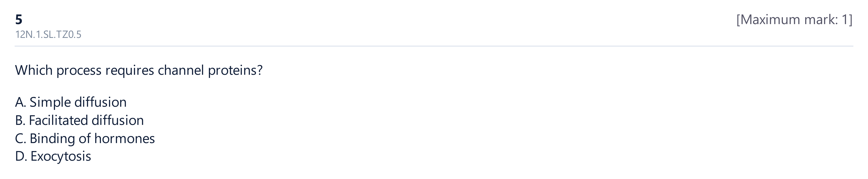The image size is (868, 179).
Task: Pick answer C. Binding of hormones
Action: [x=85, y=139]
